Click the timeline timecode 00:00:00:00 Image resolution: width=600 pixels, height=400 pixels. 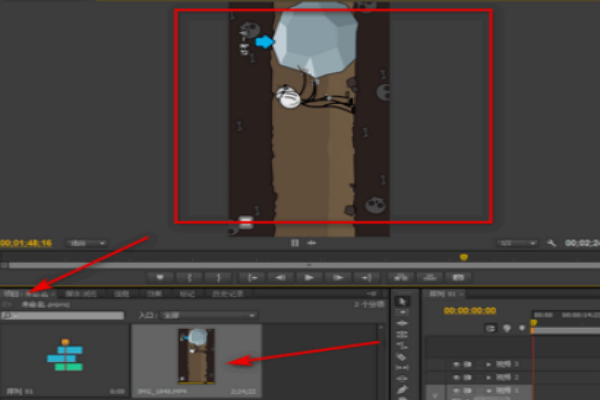pos(470,310)
